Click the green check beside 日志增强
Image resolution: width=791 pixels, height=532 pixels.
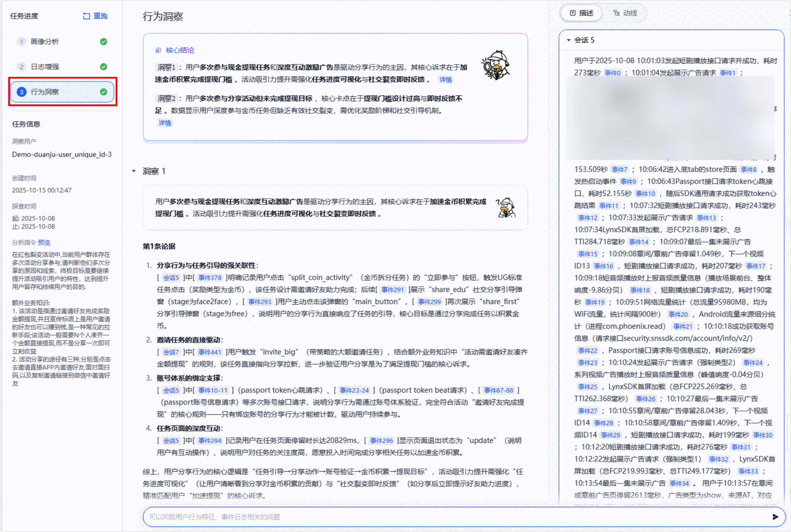pos(104,66)
